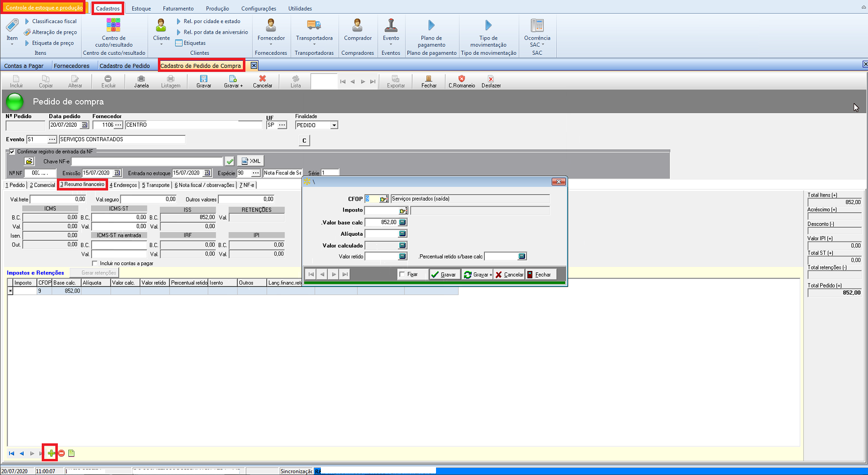Open calculator icon beside Alíquota field
Image resolution: width=868 pixels, height=475 pixels.
(x=402, y=234)
